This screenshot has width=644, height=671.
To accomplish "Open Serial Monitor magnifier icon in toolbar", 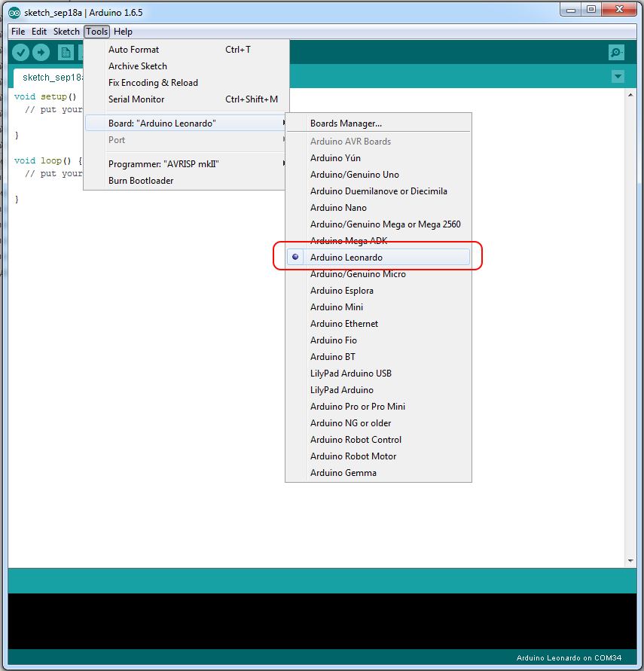I will point(616,53).
